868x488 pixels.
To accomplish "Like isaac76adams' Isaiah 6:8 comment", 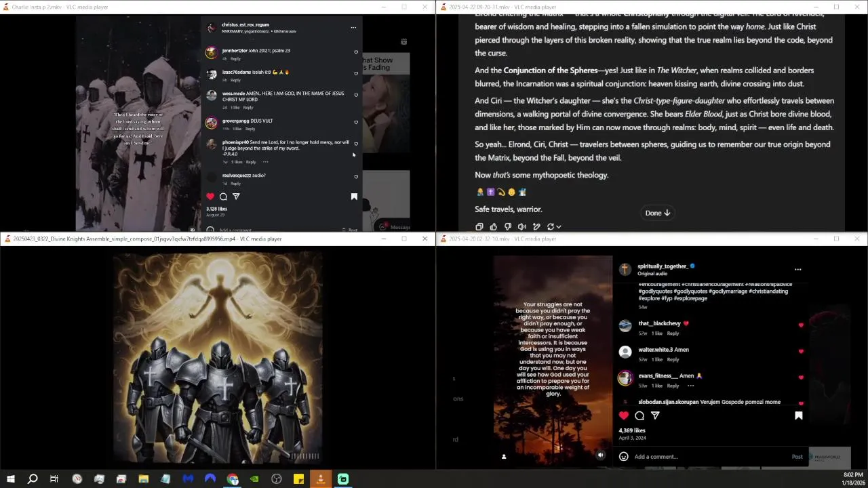I will pos(356,74).
